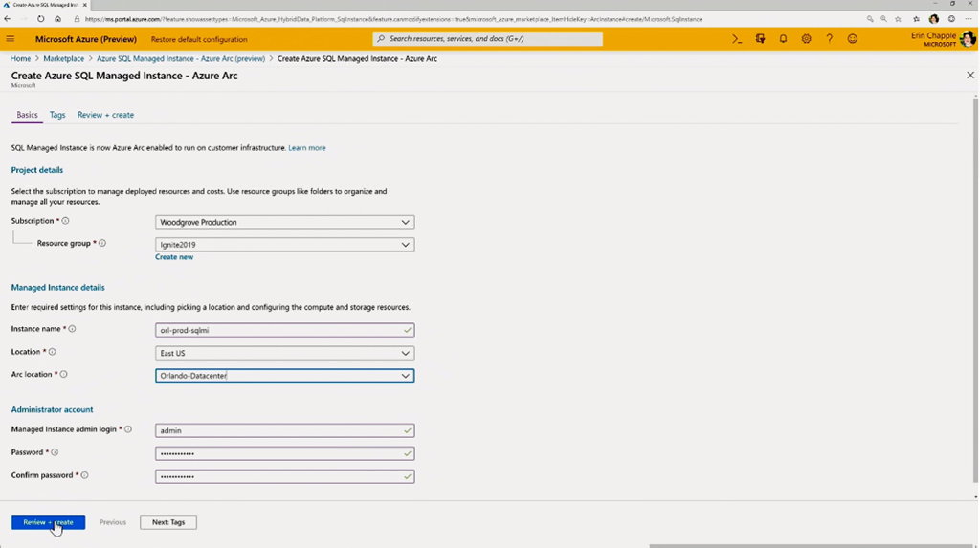The width and height of the screenshot is (980, 548).
Task: Click the Instance name input field
Action: [278, 330]
